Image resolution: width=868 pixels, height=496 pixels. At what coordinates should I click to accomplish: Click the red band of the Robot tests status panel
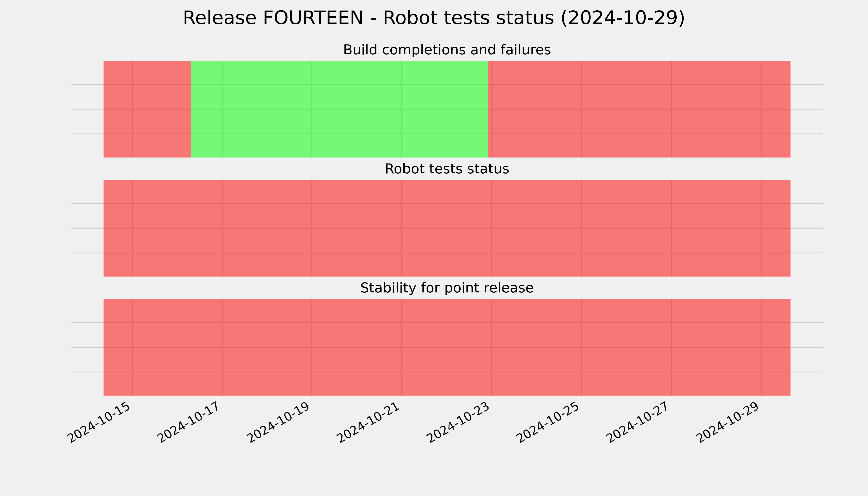pos(447,228)
